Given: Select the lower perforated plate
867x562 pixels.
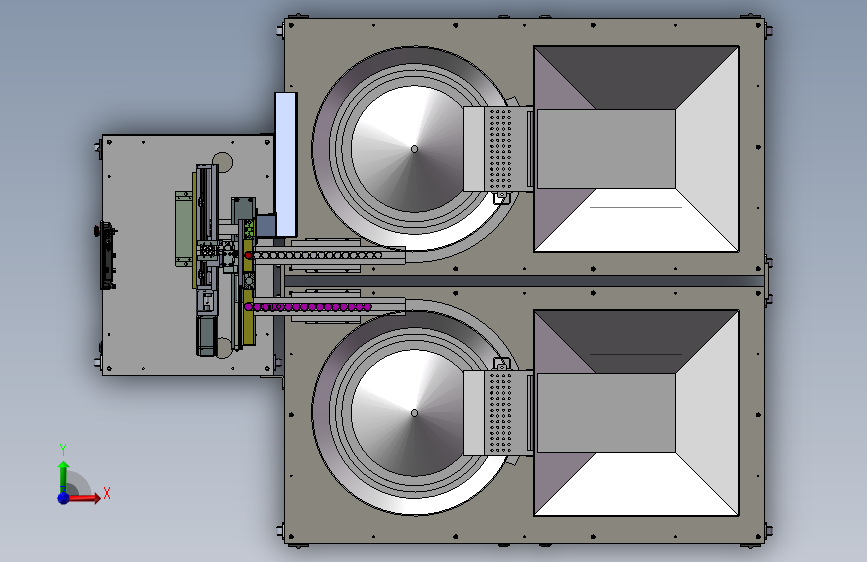Looking at the screenshot, I should (x=500, y=413).
